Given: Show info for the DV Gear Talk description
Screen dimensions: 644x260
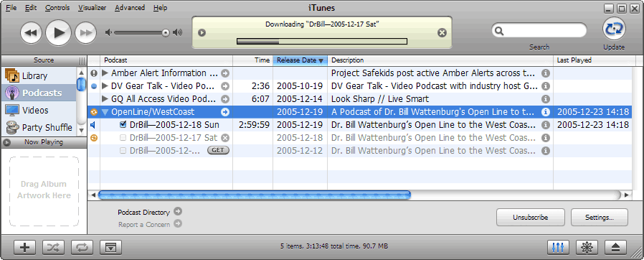Looking at the screenshot, I should pos(546,86).
